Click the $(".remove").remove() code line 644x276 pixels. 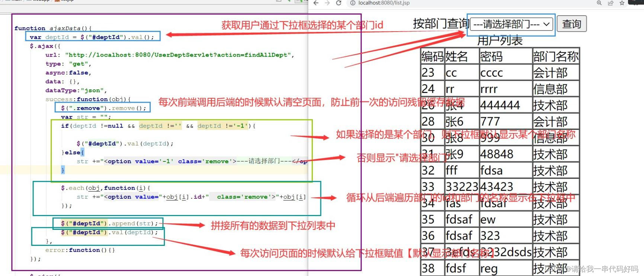click(x=104, y=108)
